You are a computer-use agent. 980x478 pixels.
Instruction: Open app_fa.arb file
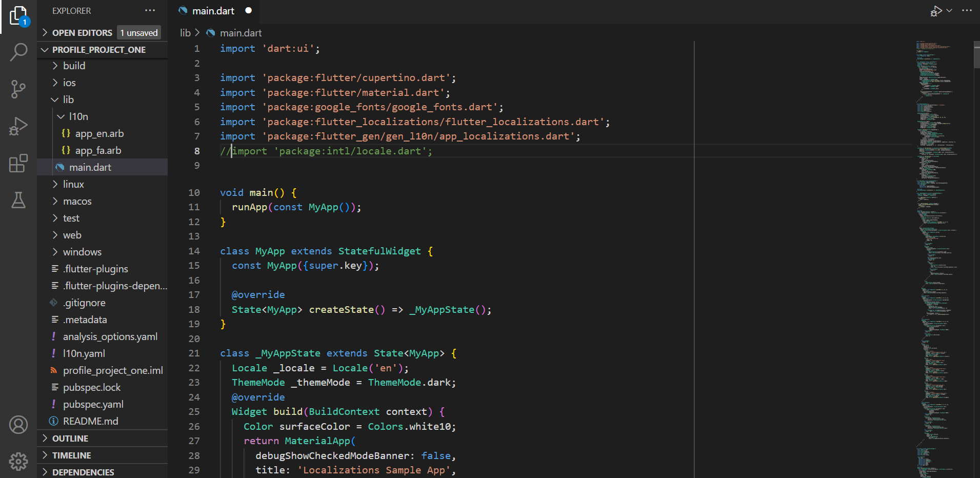click(x=102, y=150)
